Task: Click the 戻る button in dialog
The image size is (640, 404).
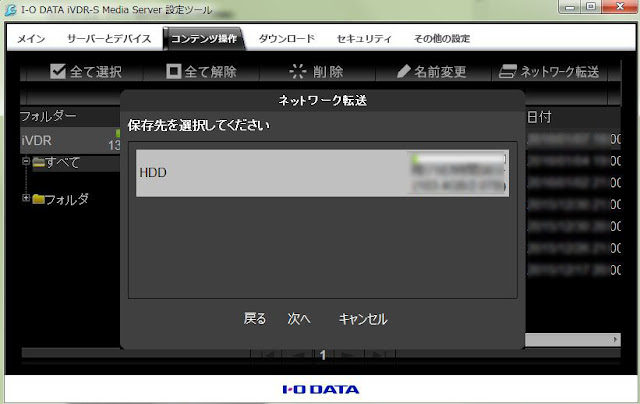Action: click(255, 319)
